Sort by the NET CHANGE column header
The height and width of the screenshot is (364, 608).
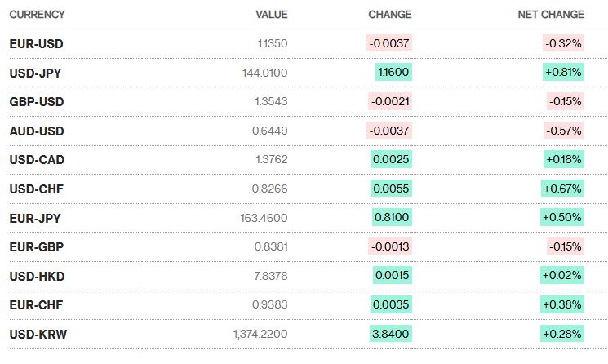pyautogui.click(x=551, y=15)
